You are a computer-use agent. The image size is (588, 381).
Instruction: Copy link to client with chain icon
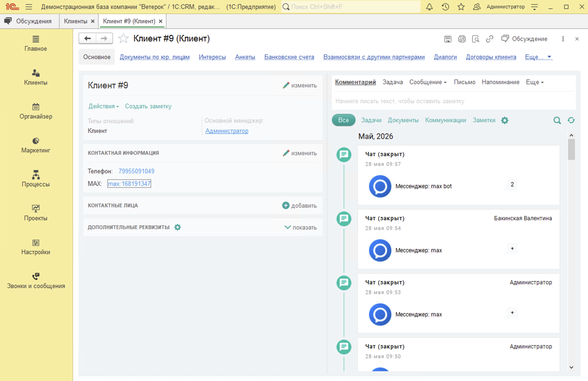point(489,39)
